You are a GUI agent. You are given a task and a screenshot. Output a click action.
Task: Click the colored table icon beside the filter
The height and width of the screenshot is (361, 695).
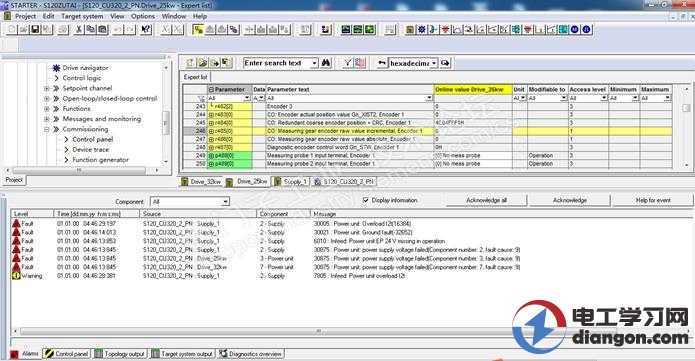tap(359, 63)
